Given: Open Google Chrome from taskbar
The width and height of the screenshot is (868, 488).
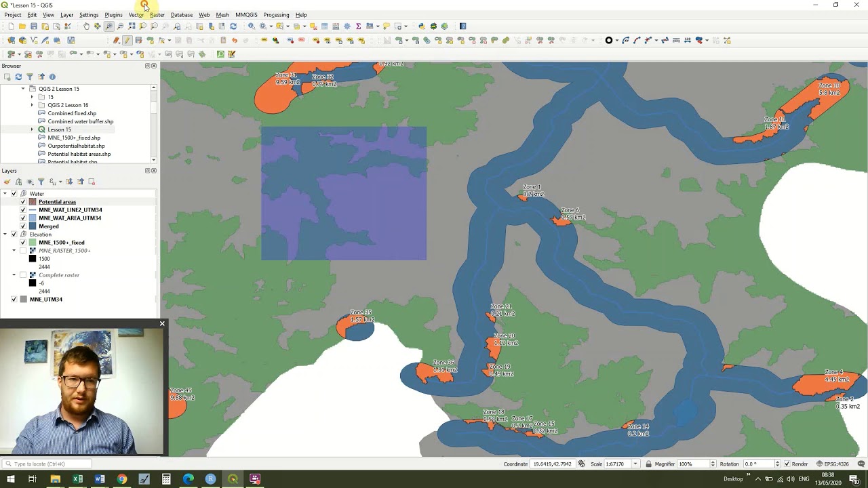Looking at the screenshot, I should (x=121, y=479).
